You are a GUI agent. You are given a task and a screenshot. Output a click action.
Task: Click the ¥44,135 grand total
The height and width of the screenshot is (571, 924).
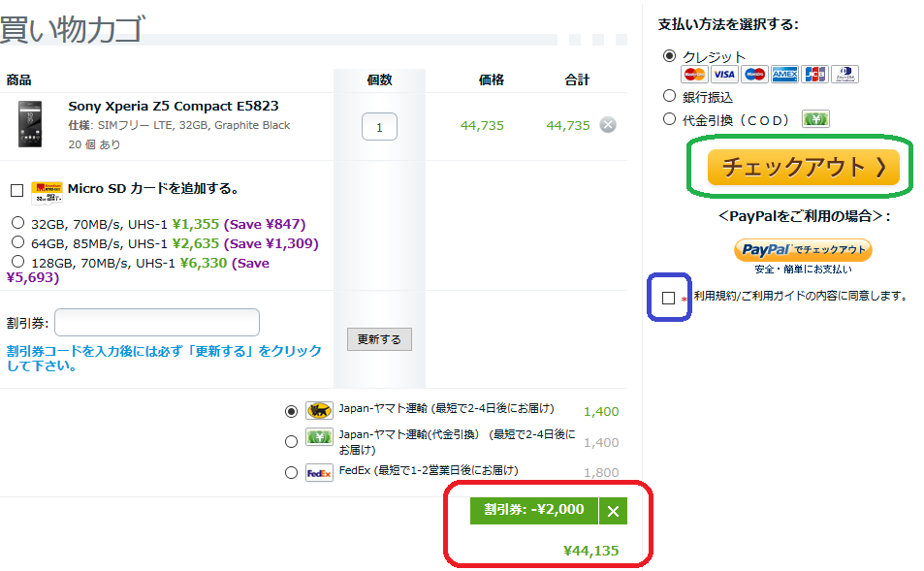pos(591,551)
